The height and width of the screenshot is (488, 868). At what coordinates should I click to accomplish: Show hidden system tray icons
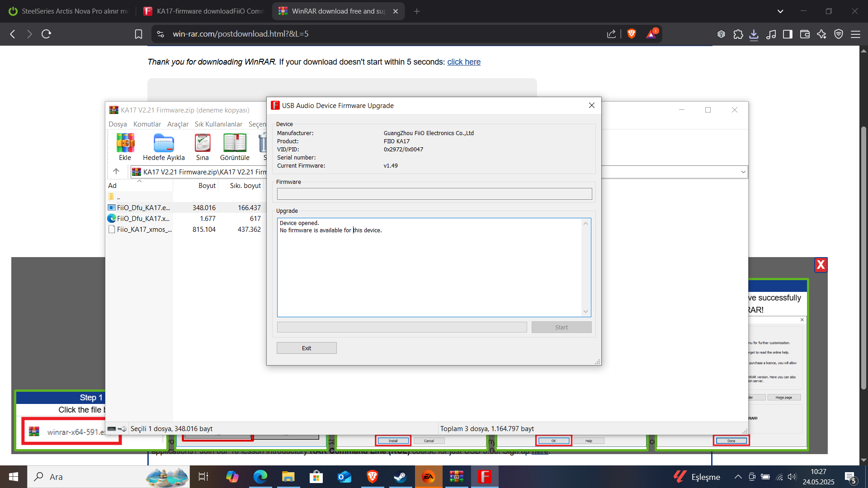[738, 477]
